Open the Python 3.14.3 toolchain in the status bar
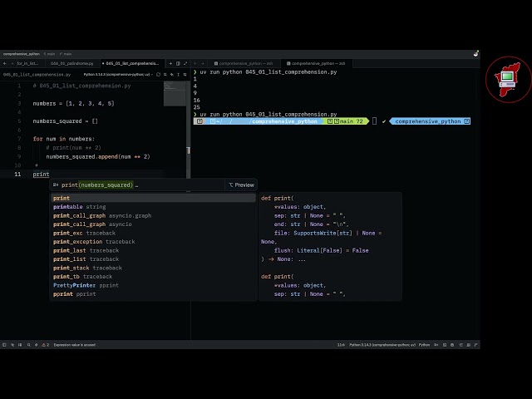532x399 pixels. 382,345
